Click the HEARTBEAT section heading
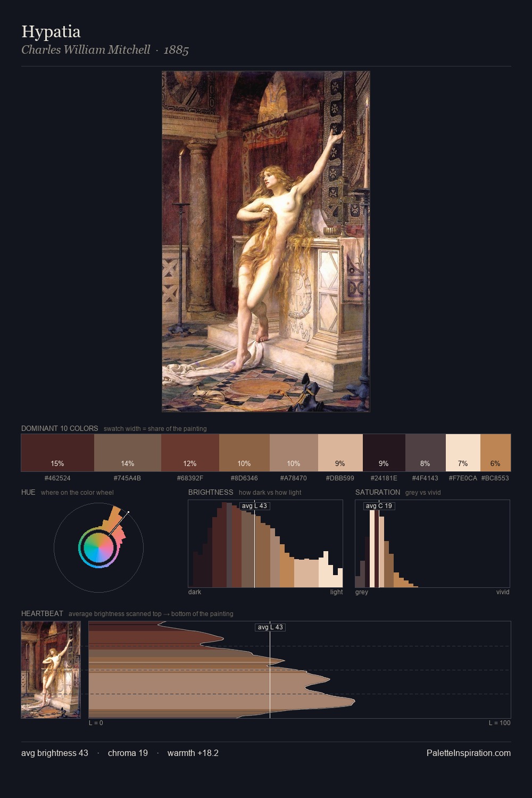Viewport: 532px width, 798px height. coord(42,613)
